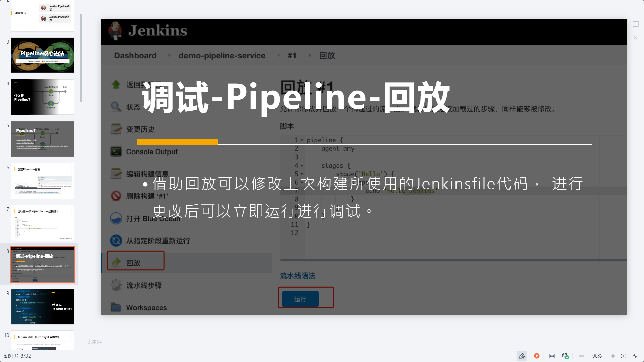644x362 pixels.
Task: Select slide 7 thumbnail '运行第一条Pipeline'
Action: [x=43, y=223]
